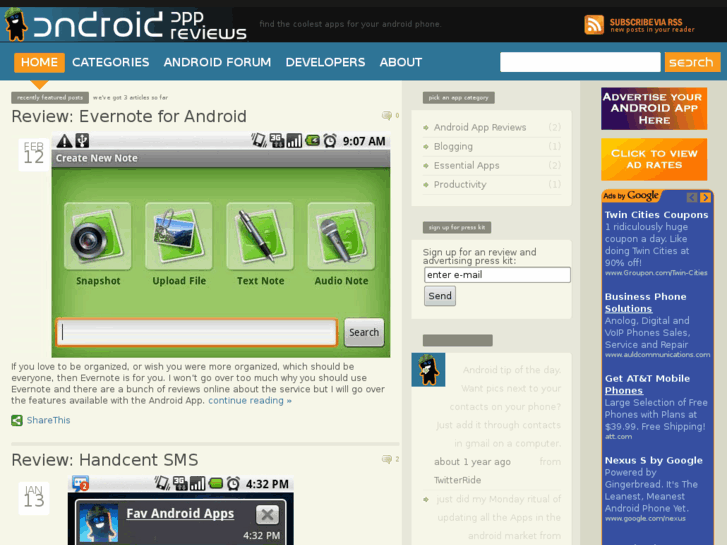This screenshot has height=545, width=727.
Task: Click the Upload File photo icon
Action: 179,236
